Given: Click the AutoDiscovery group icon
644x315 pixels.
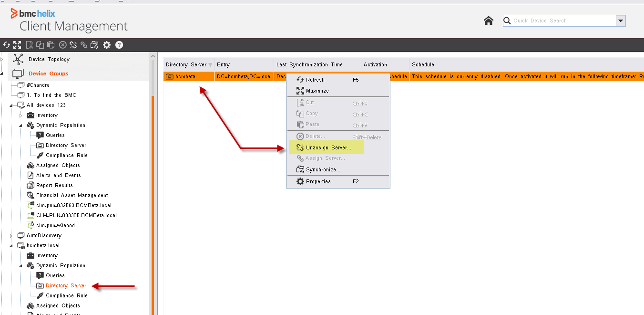Looking at the screenshot, I should point(20,235).
